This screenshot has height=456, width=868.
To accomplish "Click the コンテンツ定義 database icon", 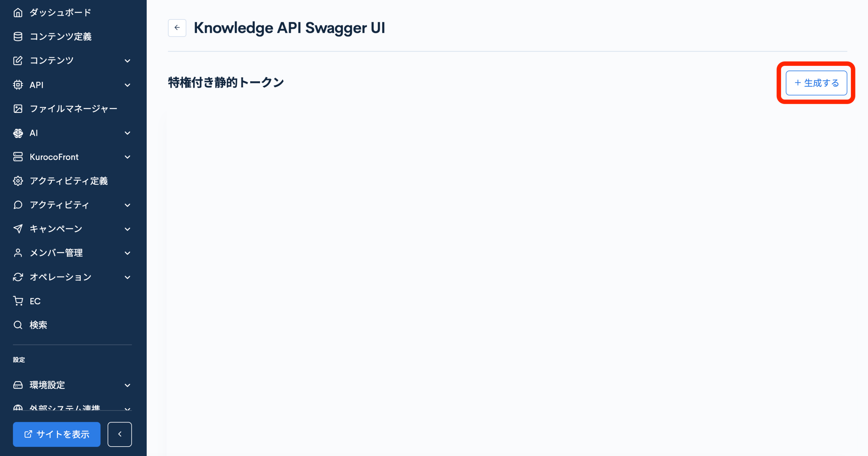I will coord(18,36).
